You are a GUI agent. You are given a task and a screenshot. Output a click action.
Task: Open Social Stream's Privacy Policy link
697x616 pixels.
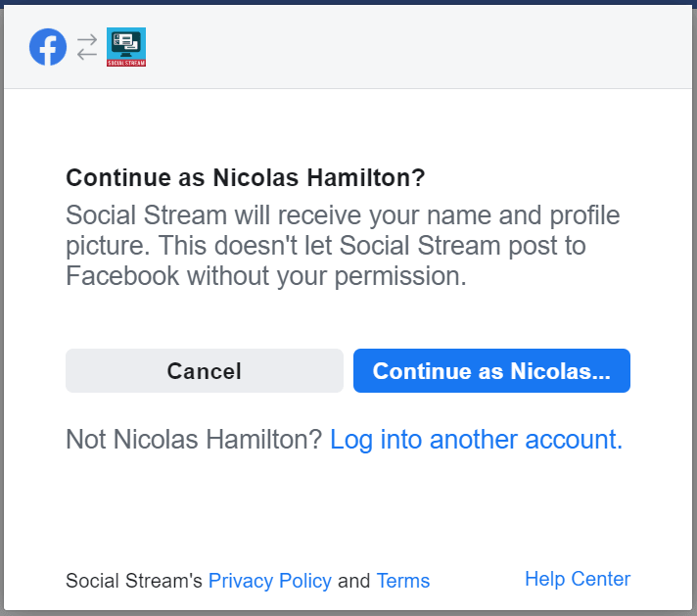point(270,581)
